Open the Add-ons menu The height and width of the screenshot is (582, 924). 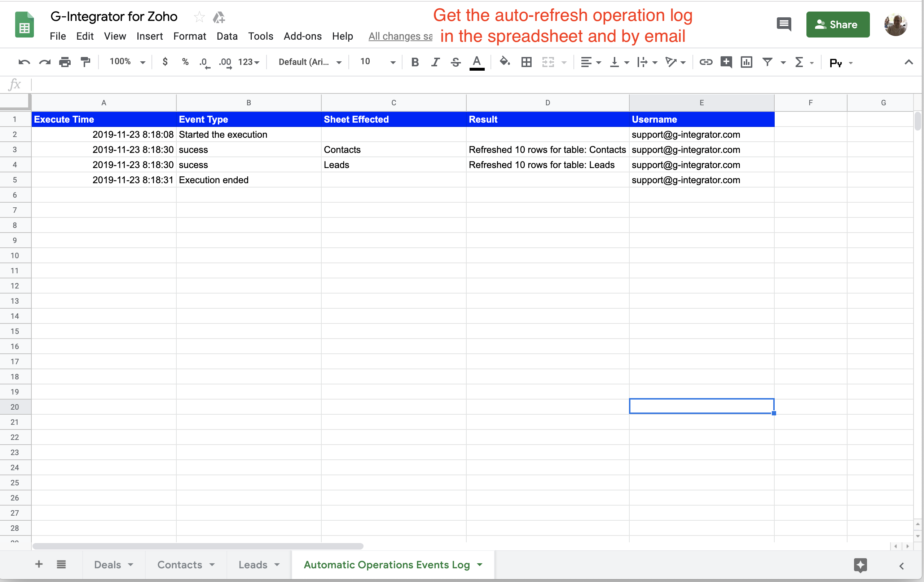(303, 36)
